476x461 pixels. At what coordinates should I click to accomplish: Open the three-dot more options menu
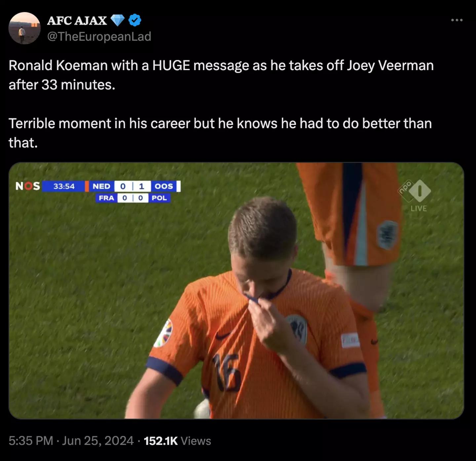click(457, 20)
